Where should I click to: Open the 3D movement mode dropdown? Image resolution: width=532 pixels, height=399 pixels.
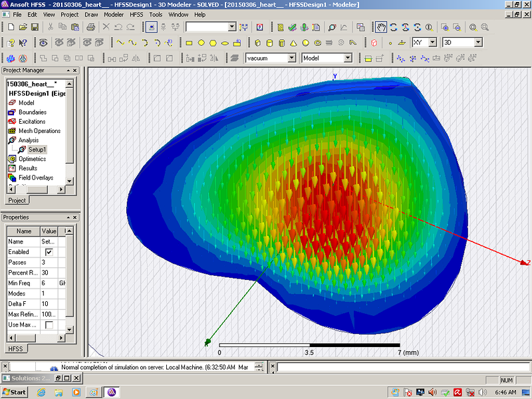[477, 43]
